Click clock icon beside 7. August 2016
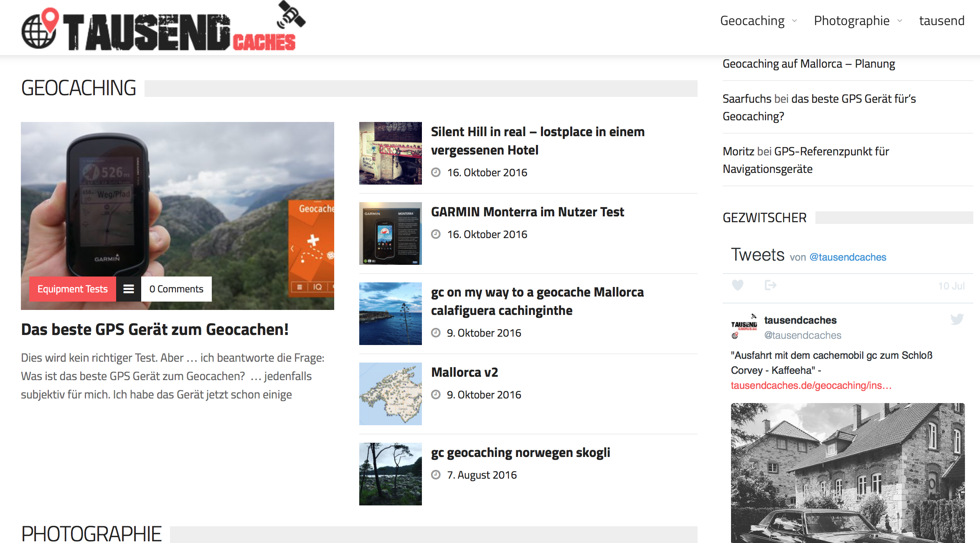The height and width of the screenshot is (543, 980). (x=436, y=475)
